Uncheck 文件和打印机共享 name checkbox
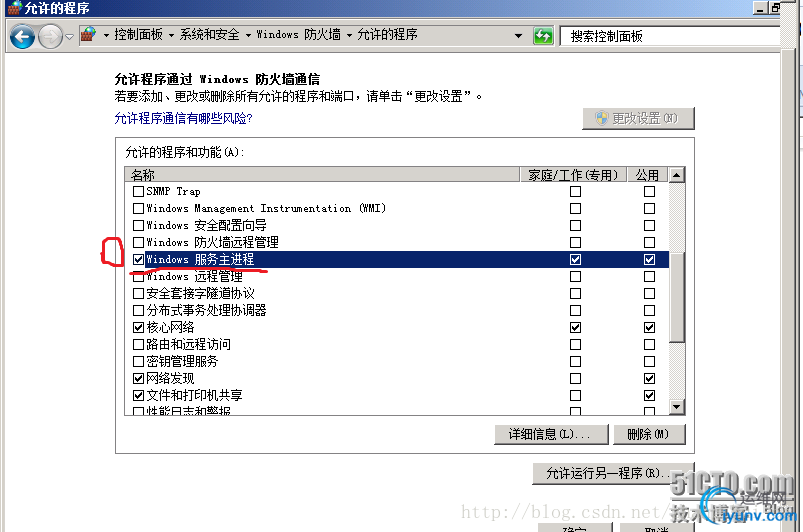The image size is (803, 532). 138,395
